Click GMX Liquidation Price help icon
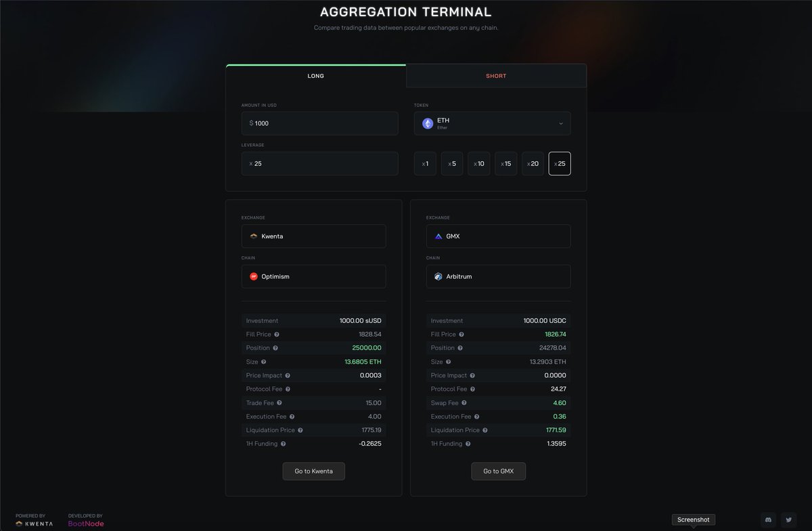 click(x=485, y=430)
